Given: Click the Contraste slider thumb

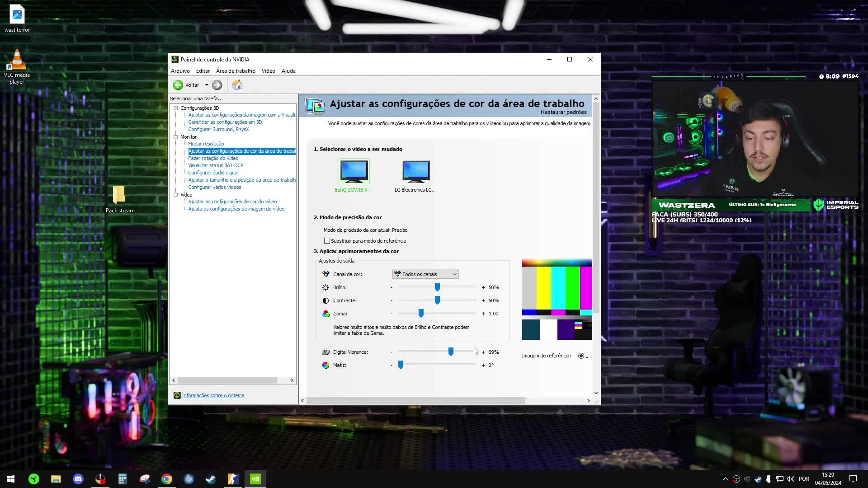Looking at the screenshot, I should point(437,300).
